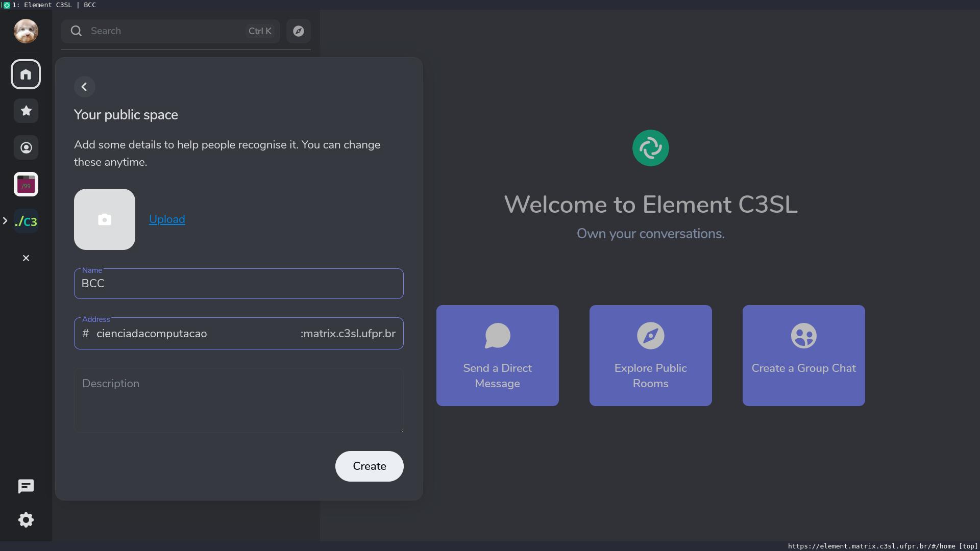Open the /99 space in sidebar
Viewport: 980px width, 551px height.
point(26,184)
